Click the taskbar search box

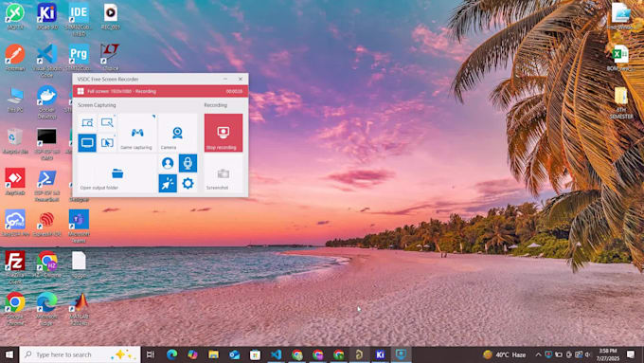pyautogui.click(x=80, y=354)
